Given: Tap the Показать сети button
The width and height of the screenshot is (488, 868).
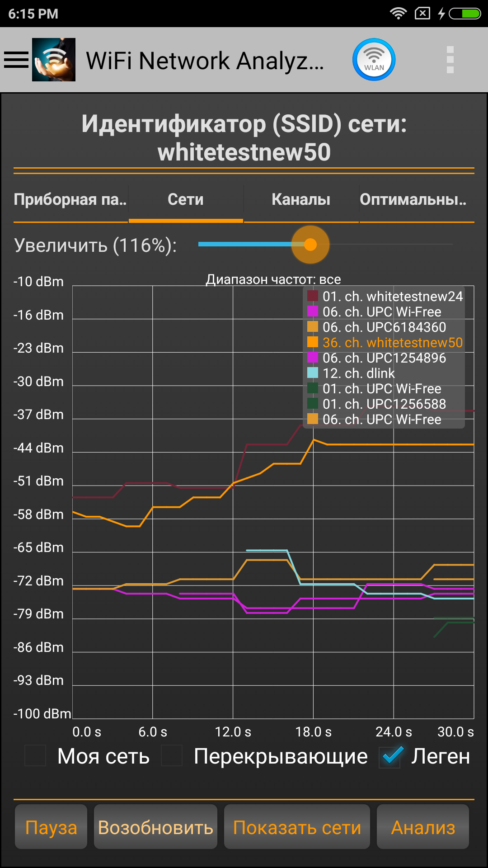Looking at the screenshot, I should point(297,827).
